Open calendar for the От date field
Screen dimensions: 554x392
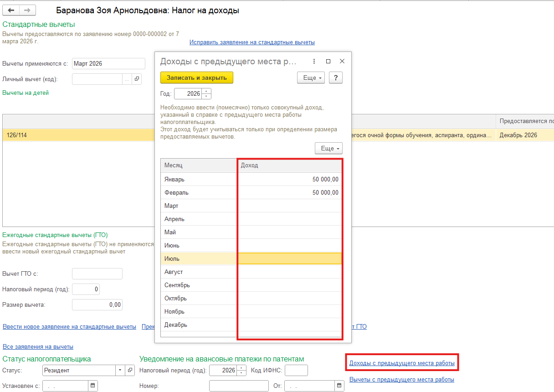click(339, 386)
